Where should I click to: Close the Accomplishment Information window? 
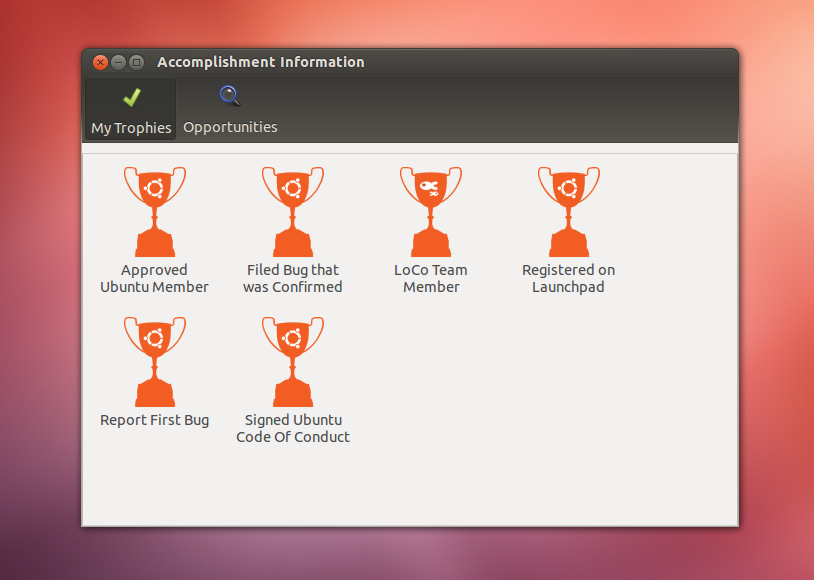pyautogui.click(x=100, y=63)
